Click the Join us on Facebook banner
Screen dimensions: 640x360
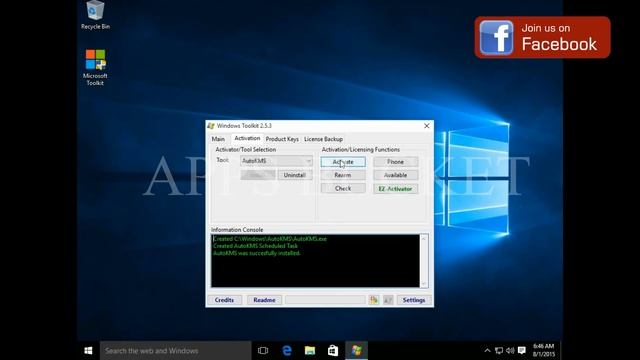(542, 37)
